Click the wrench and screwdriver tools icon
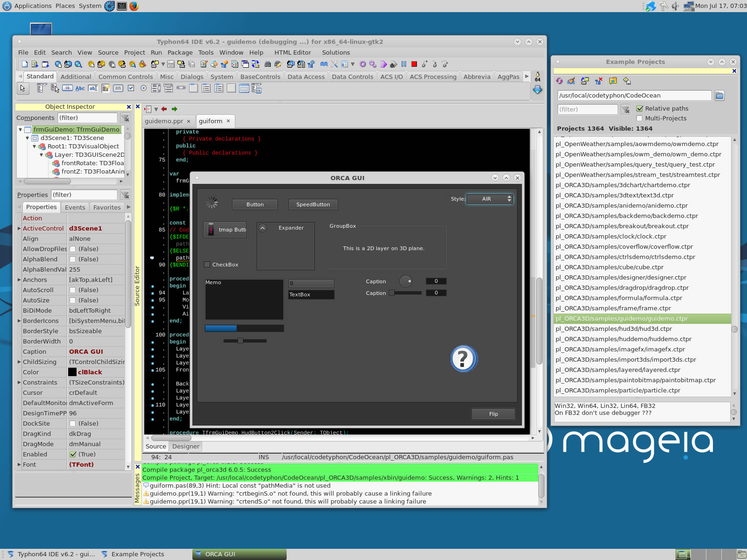This screenshot has height=560, width=747. 334,64
